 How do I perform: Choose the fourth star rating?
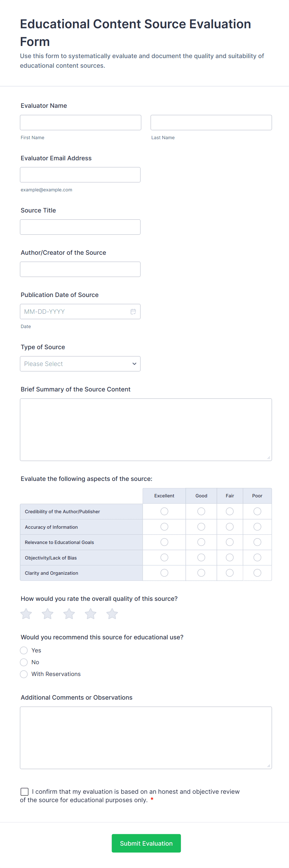tap(90, 614)
